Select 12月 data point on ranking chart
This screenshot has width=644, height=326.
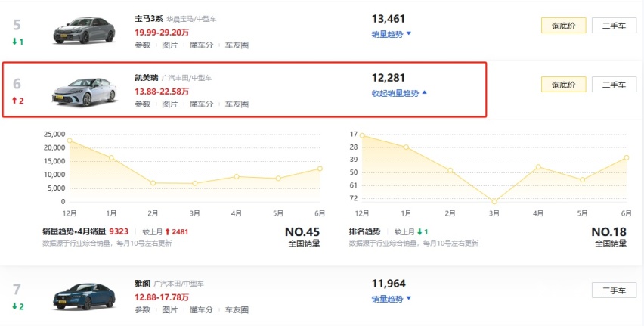pos(362,135)
